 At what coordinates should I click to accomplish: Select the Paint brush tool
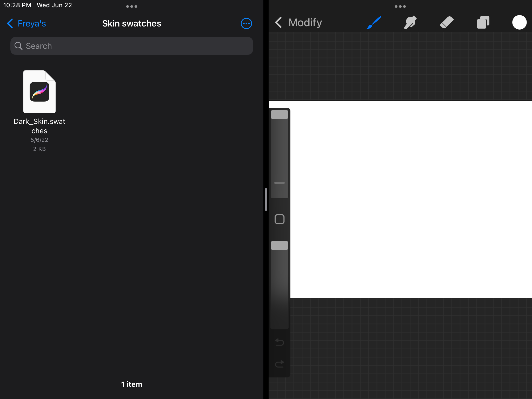tap(374, 22)
